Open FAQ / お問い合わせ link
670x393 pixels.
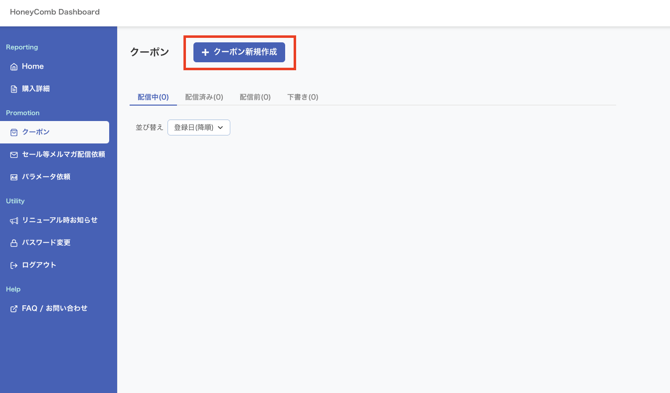[x=55, y=308]
